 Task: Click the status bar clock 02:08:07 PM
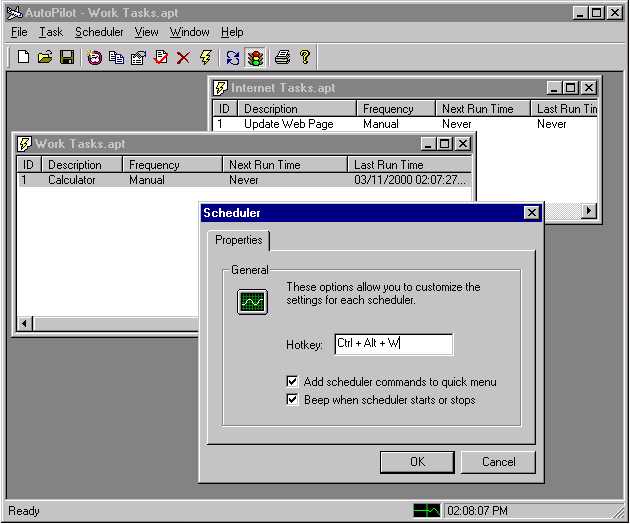click(477, 511)
